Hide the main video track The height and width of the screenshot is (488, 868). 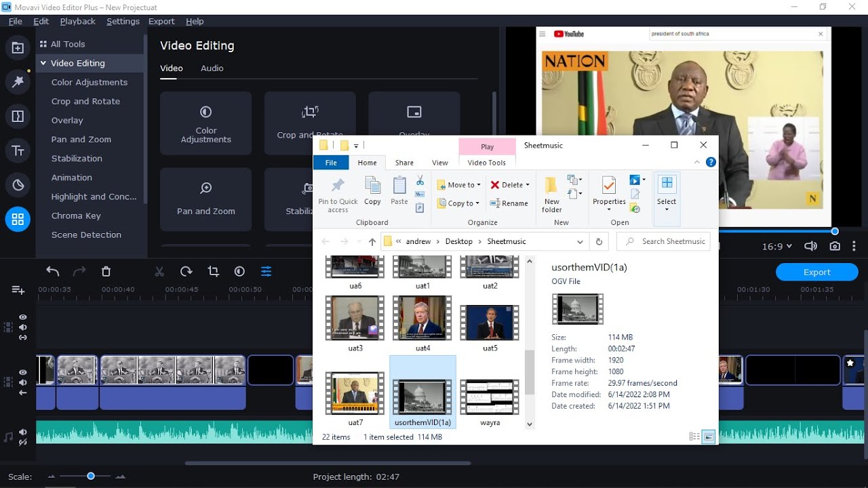[x=23, y=372]
